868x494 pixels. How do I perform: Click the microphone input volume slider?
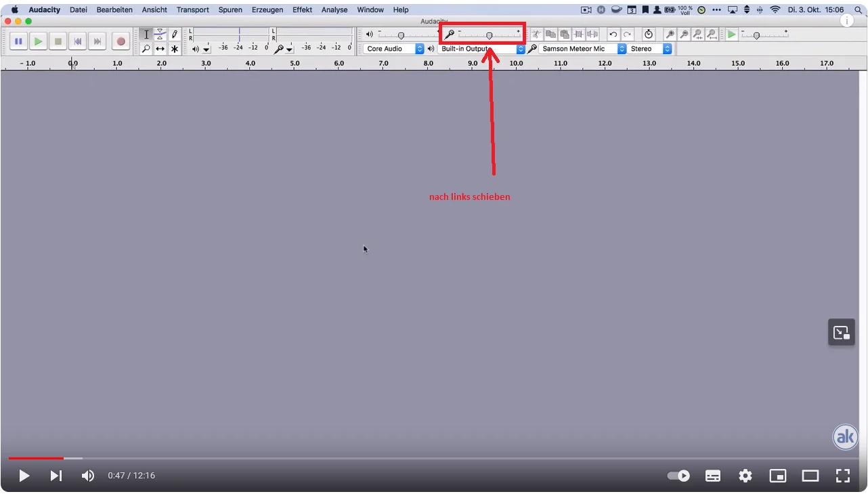pos(490,34)
